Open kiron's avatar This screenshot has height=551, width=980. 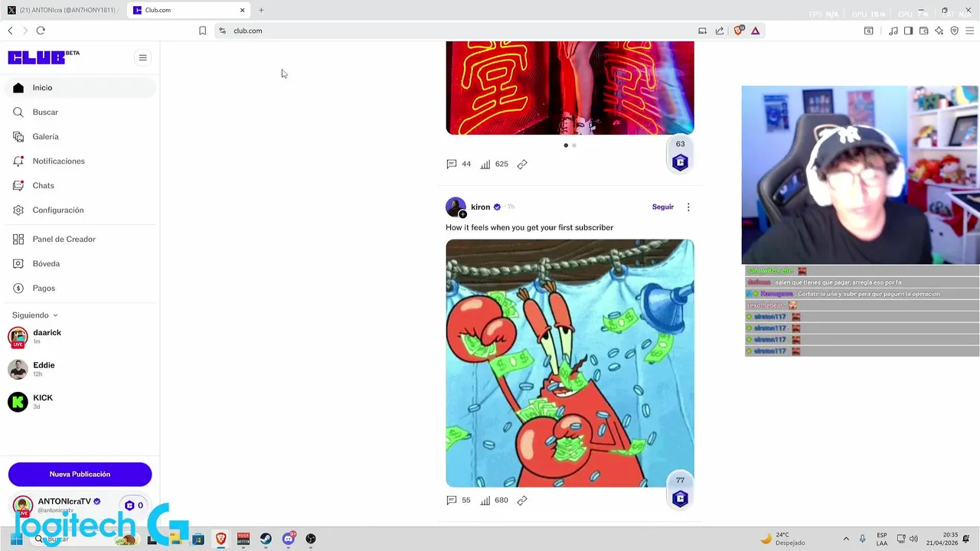(x=456, y=207)
